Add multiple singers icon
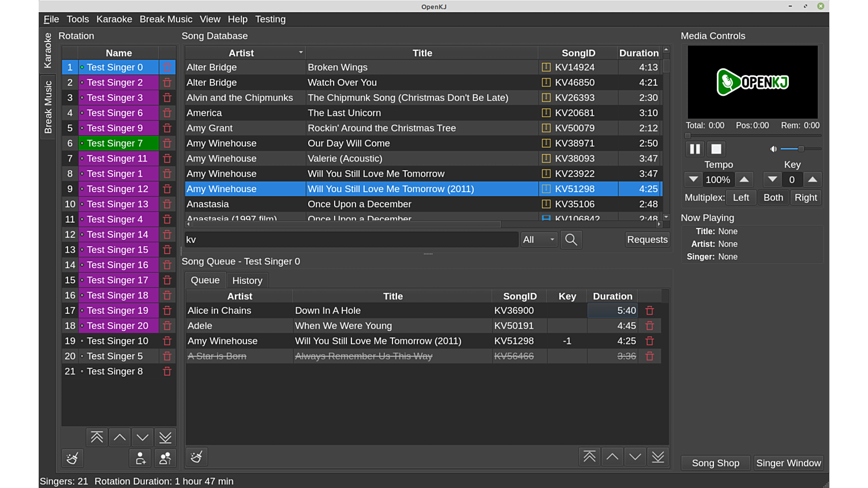 [165, 458]
